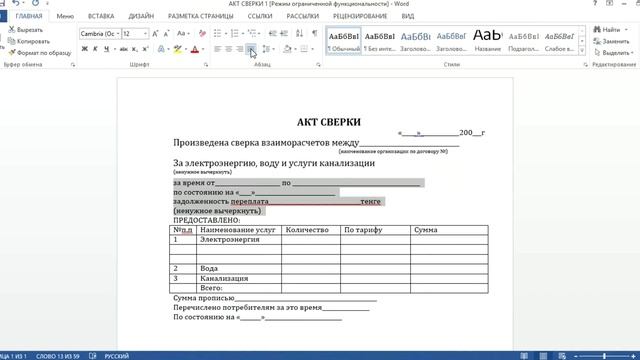Switch to Web Layout view icon in the status bar
Viewport: 640px width, 360px height.
click(562, 356)
